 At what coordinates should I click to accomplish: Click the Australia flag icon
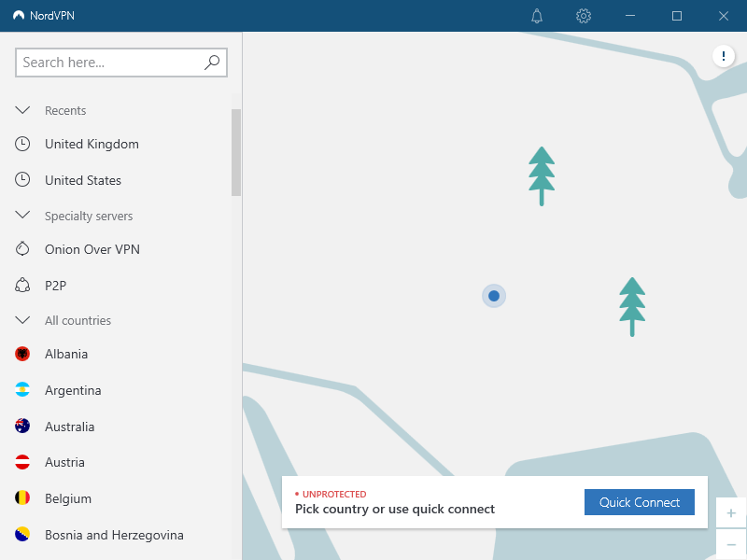coord(22,426)
